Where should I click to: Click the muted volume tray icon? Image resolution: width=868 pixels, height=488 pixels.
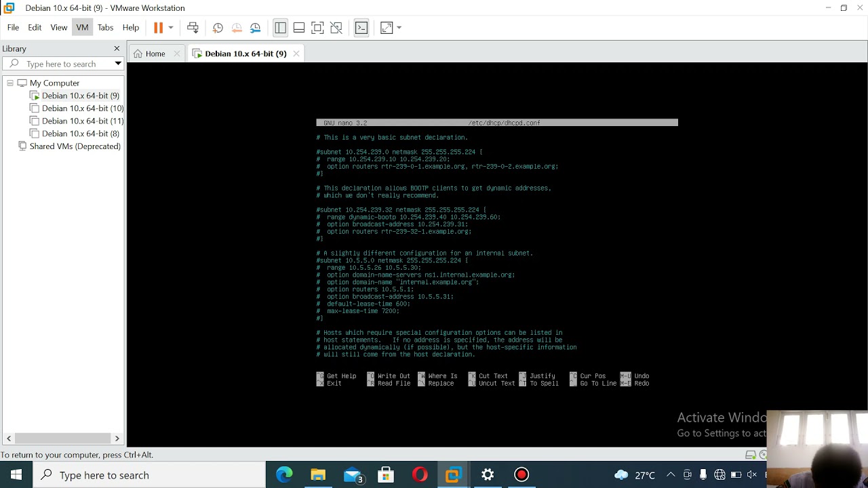[x=751, y=475]
